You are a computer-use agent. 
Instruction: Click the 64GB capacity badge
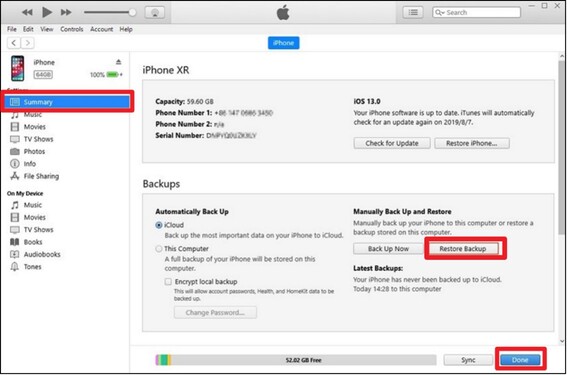tap(43, 74)
